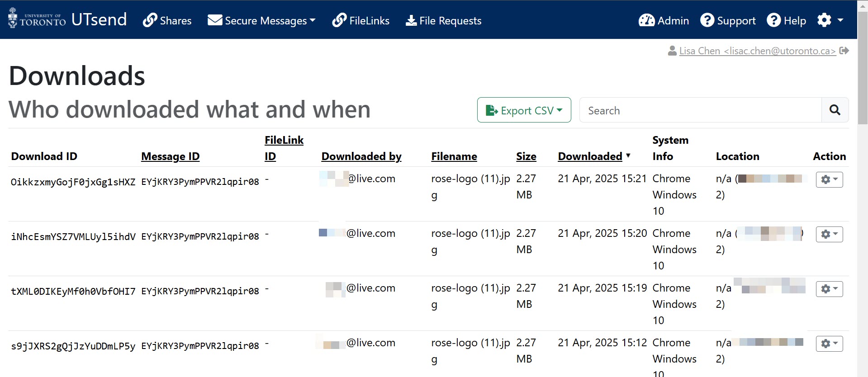
Task: Open action gear menu for 15:19 download
Action: [829, 289]
